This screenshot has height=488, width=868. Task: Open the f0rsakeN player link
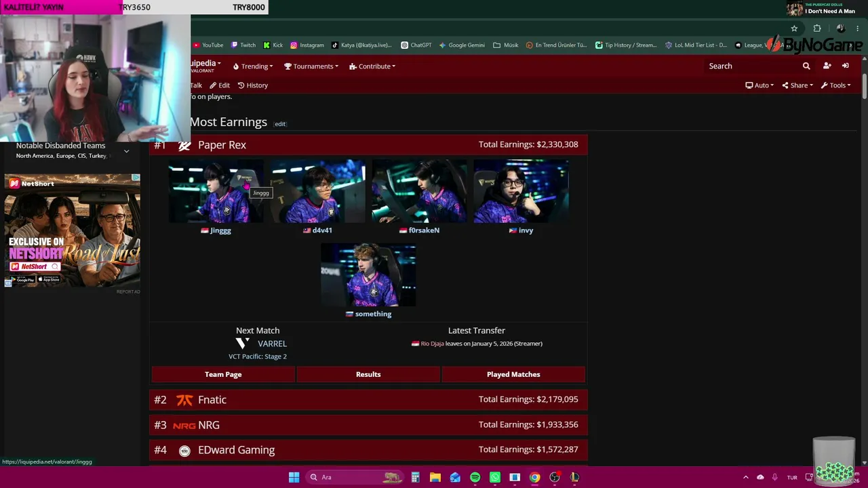pyautogui.click(x=424, y=230)
